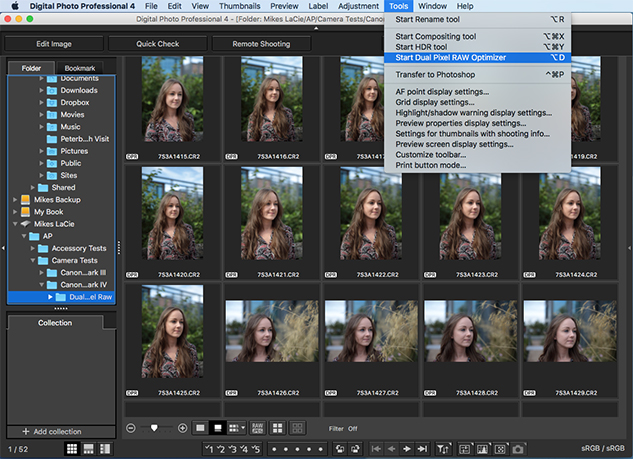Start Remote Shooting
The height and width of the screenshot is (459, 633).
click(261, 44)
